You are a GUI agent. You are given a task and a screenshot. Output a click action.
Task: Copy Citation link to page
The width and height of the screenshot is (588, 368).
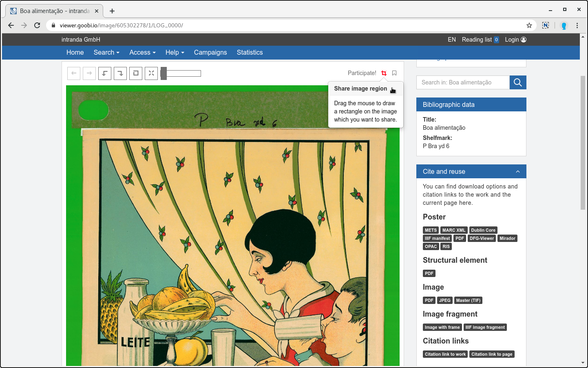(492, 354)
